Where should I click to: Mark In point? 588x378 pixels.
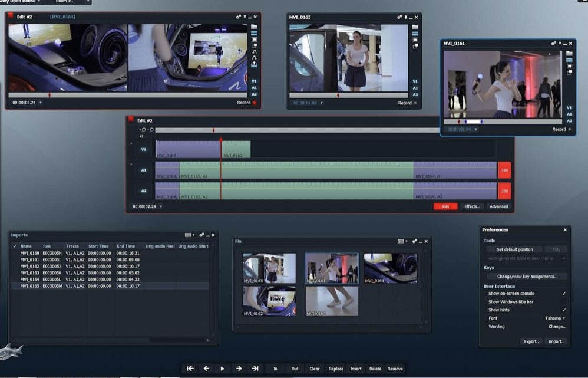[x=275, y=369]
